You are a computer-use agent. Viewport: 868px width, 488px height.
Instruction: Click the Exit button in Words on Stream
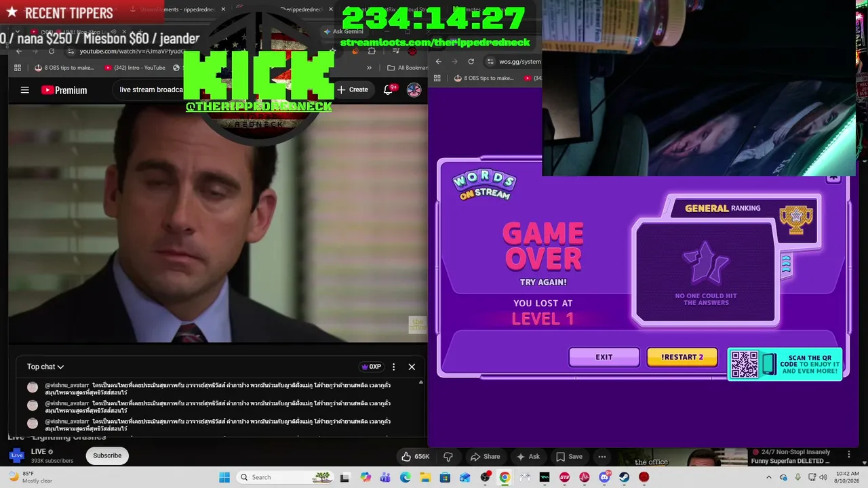[x=604, y=357]
